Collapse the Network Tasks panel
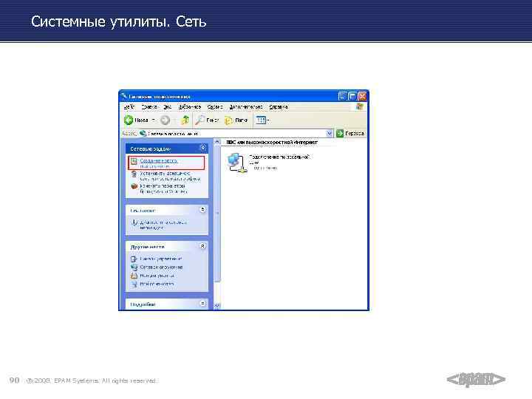The image size is (532, 399). tap(202, 148)
